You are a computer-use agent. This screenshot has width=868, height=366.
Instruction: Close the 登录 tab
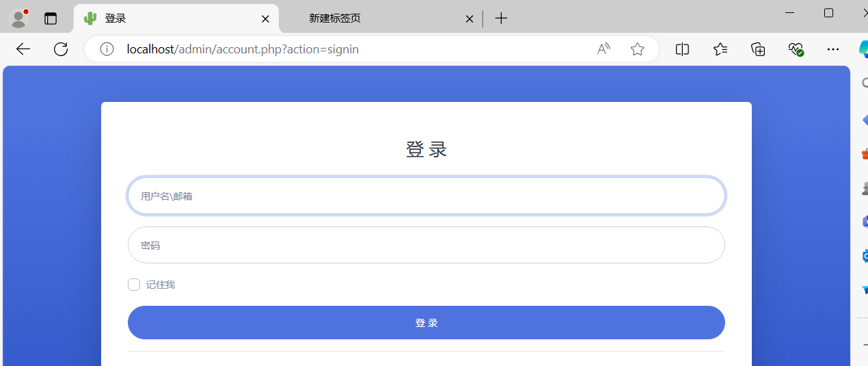265,19
